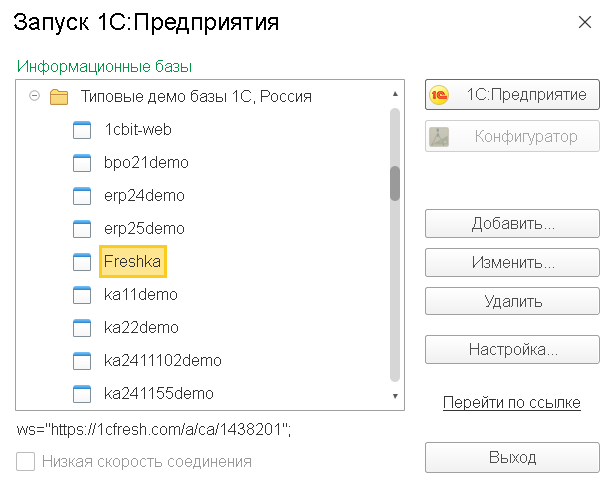Click the Выход button
The width and height of the screenshot is (610, 481).
point(512,458)
